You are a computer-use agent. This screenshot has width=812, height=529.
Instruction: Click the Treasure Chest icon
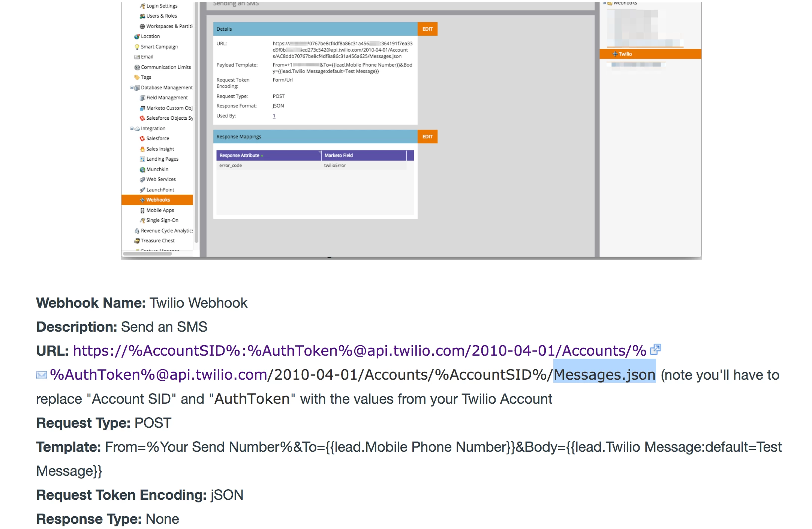point(137,241)
